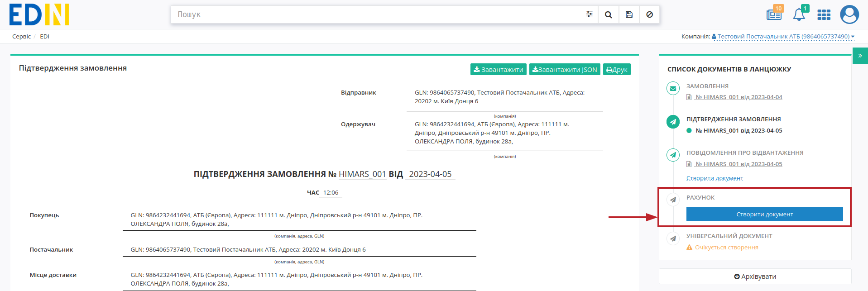This screenshot has height=291, width=868.
Task: Open the apps grid icon
Action: 824,15
